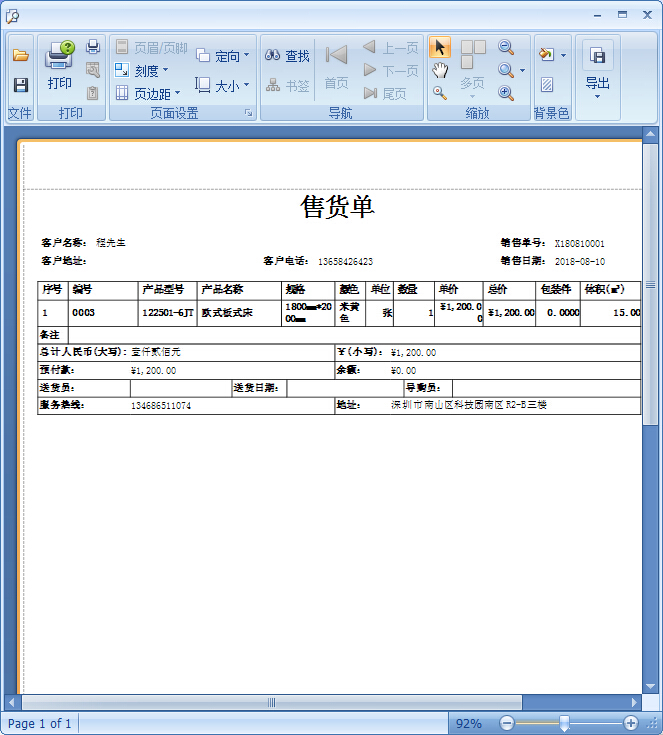
Task: Open the 页边距 margins dropdown
Action: [x=147, y=93]
